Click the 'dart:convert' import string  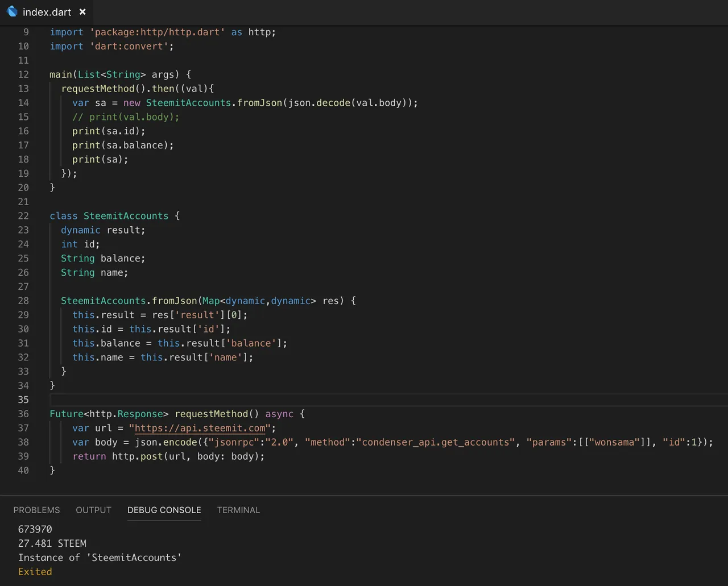pyautogui.click(x=129, y=47)
